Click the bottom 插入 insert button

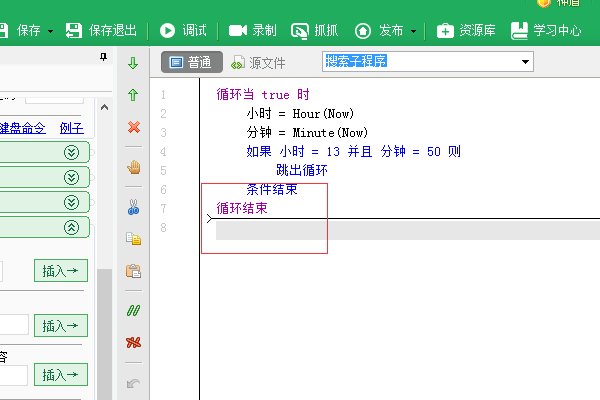click(61, 374)
